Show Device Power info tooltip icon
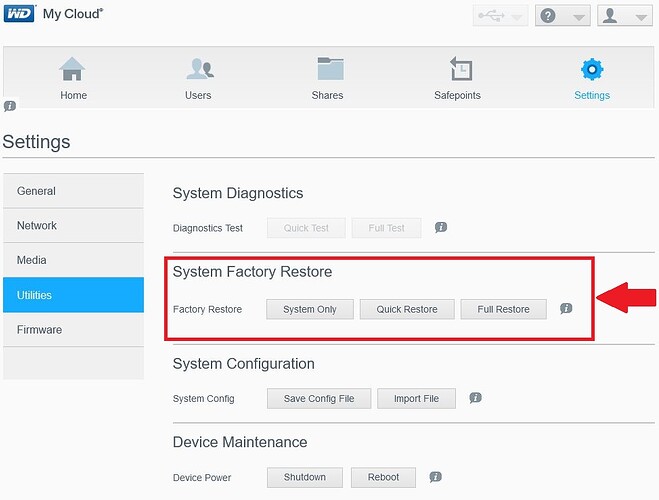Screen dimensions: 659x500 click(435, 476)
